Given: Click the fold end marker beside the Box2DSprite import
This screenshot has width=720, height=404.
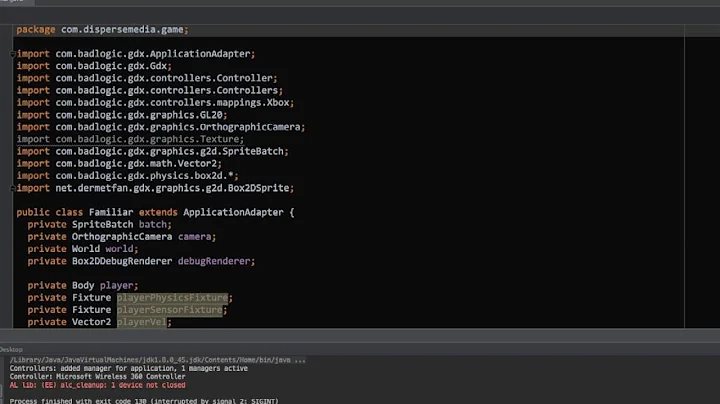Looking at the screenshot, I should coord(13,188).
